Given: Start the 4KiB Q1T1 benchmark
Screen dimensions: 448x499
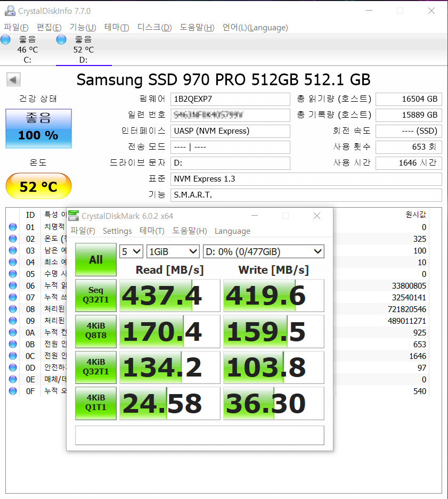Looking at the screenshot, I should pos(96,403).
